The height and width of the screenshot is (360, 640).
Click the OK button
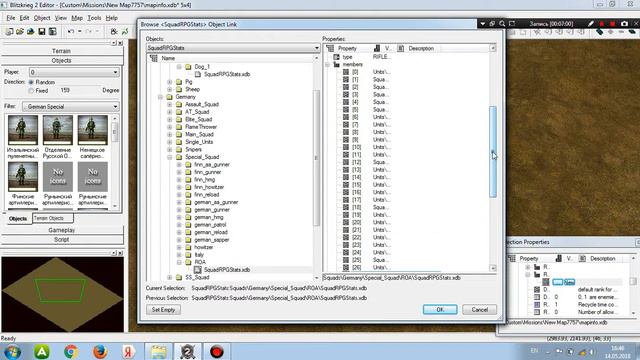point(440,310)
